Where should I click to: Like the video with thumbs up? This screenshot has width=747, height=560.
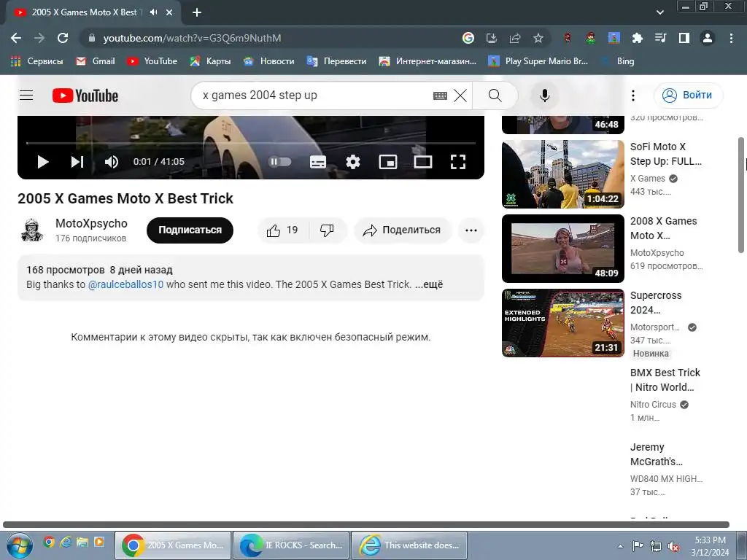click(x=282, y=230)
